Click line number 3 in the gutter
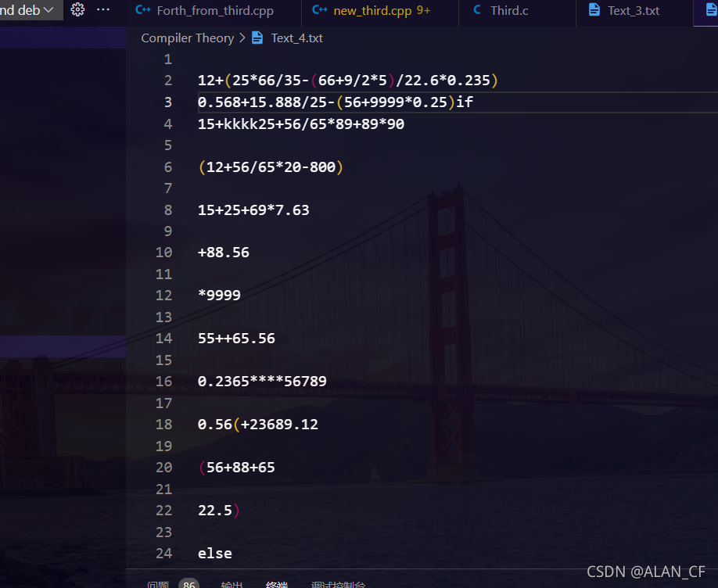718x588 pixels. click(x=168, y=102)
